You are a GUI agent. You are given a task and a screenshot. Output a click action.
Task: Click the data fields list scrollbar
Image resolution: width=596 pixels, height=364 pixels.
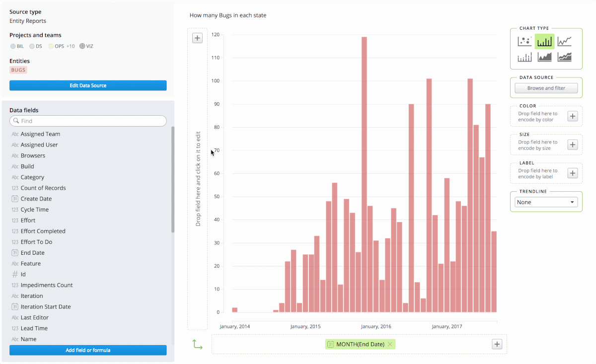(x=173, y=179)
